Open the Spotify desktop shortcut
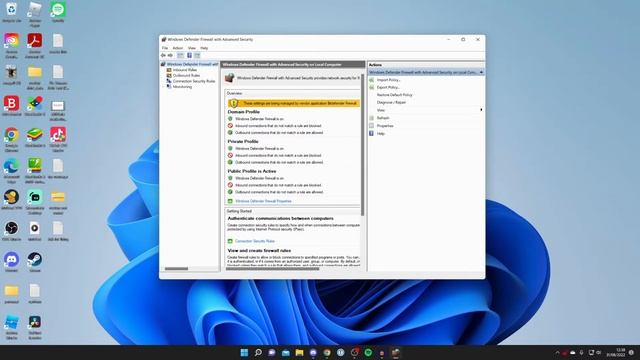The height and width of the screenshot is (360, 640). click(58, 12)
